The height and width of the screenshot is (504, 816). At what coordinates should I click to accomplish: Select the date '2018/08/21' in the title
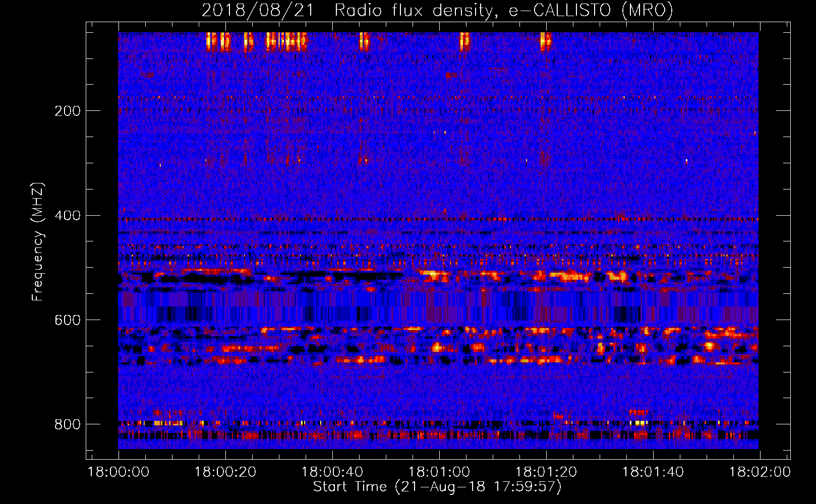[x=258, y=11]
